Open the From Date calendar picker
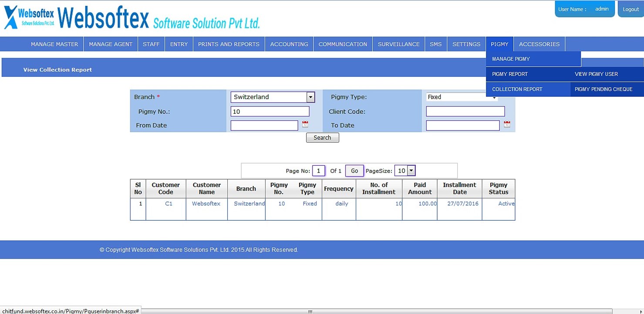The width and height of the screenshot is (644, 314). [x=305, y=124]
